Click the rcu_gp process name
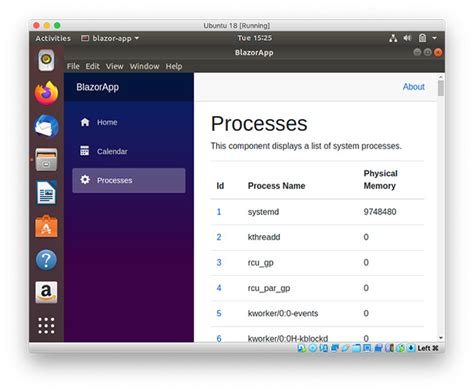474x392 pixels. tap(261, 263)
